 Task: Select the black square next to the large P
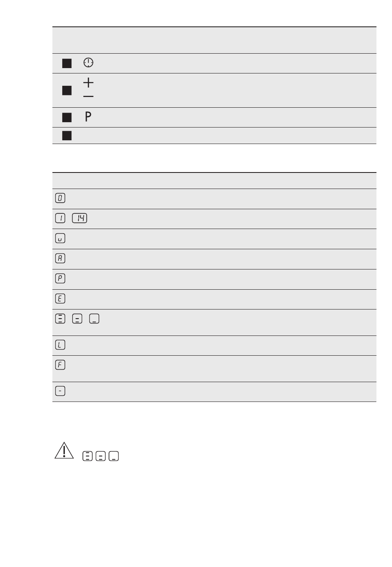click(x=67, y=118)
